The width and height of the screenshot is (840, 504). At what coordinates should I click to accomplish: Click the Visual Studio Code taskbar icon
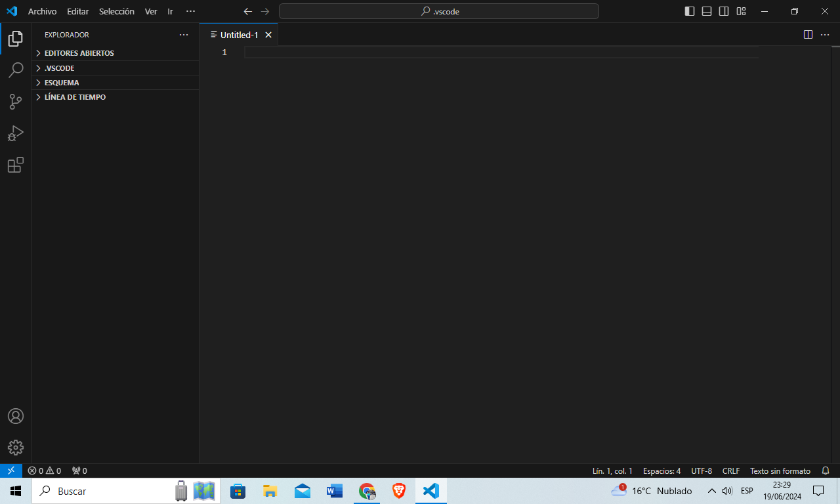431,491
